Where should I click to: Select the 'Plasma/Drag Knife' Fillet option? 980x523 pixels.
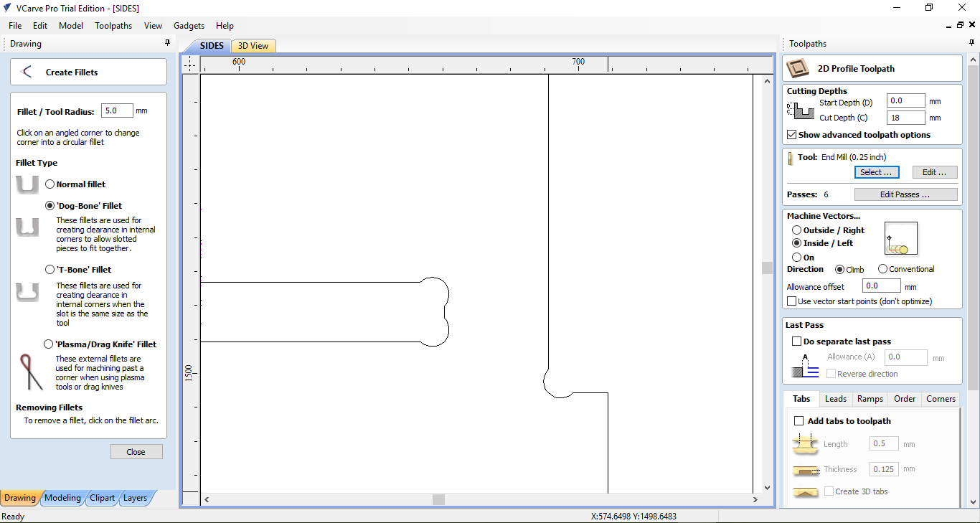(49, 344)
